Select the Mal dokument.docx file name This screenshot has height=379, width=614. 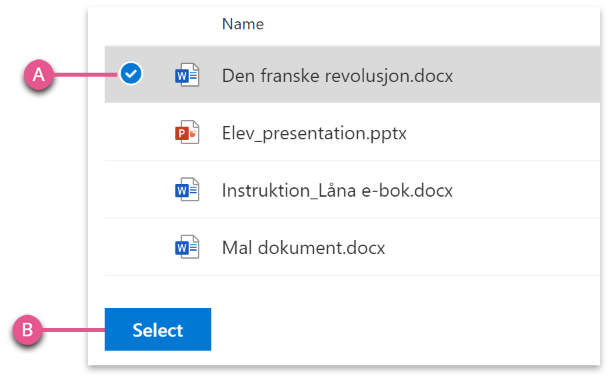303,248
